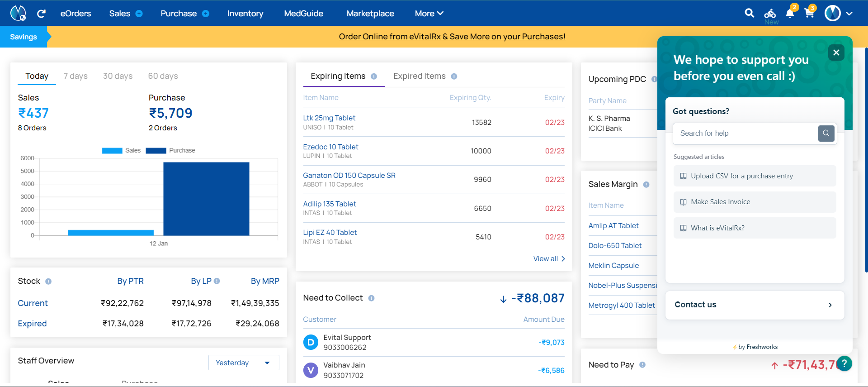Select the Today tab
The image size is (868, 387).
[37, 76]
